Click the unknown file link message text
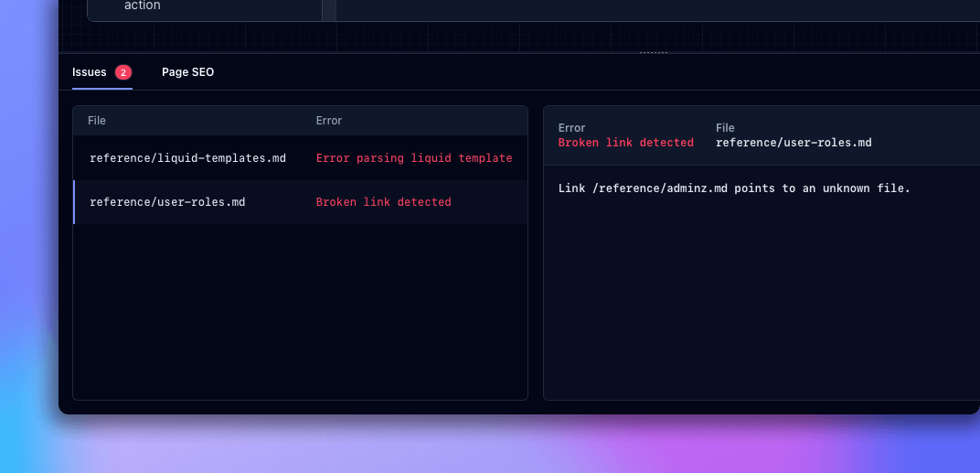This screenshot has height=473, width=980. (x=734, y=188)
